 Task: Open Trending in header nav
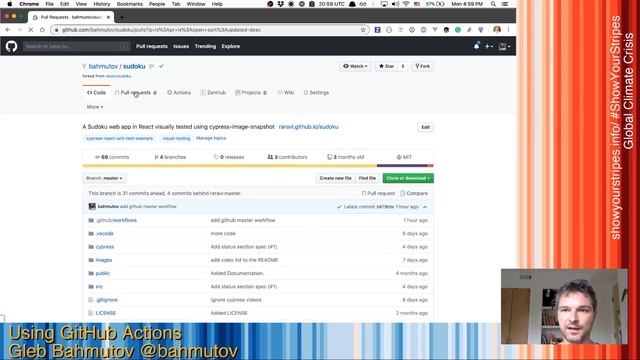tap(205, 47)
